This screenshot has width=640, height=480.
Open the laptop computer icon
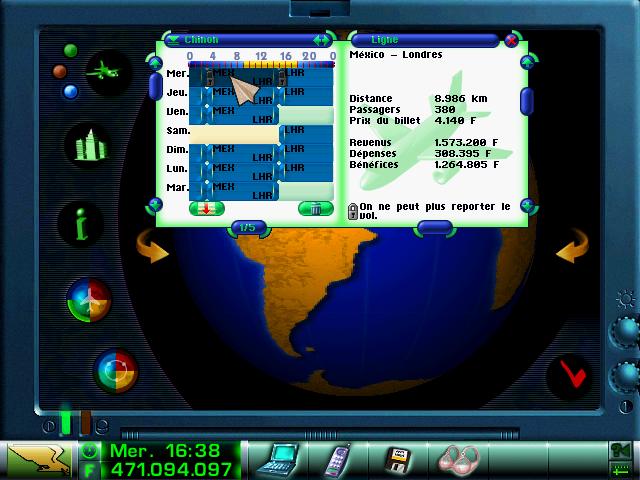coord(279,459)
